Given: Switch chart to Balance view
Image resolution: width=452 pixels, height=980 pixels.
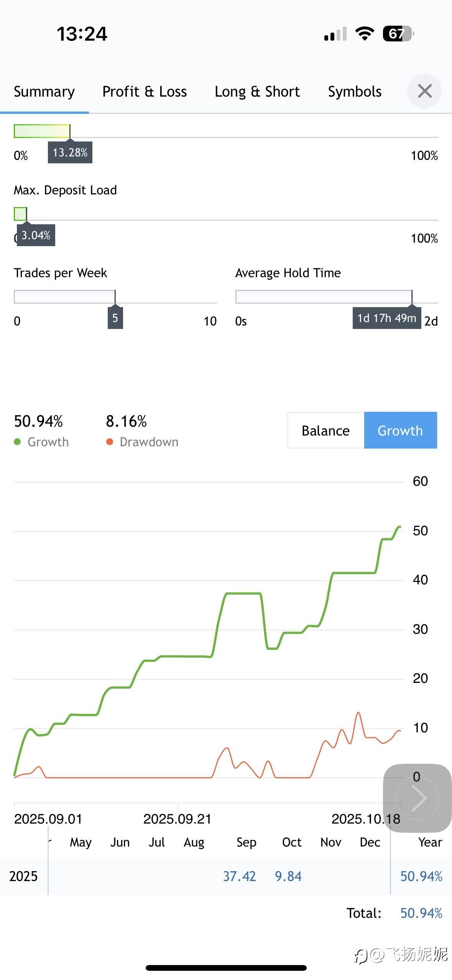Looking at the screenshot, I should pos(325,431).
